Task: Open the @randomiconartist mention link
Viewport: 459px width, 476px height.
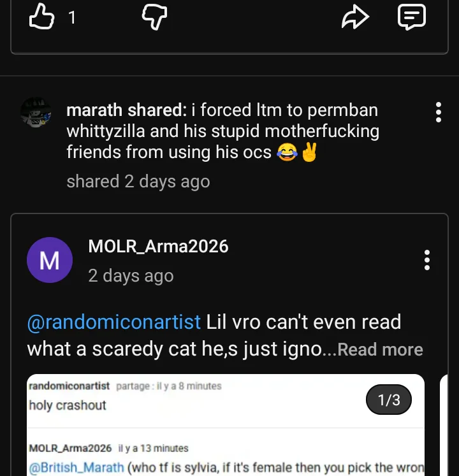Action: pos(113,322)
